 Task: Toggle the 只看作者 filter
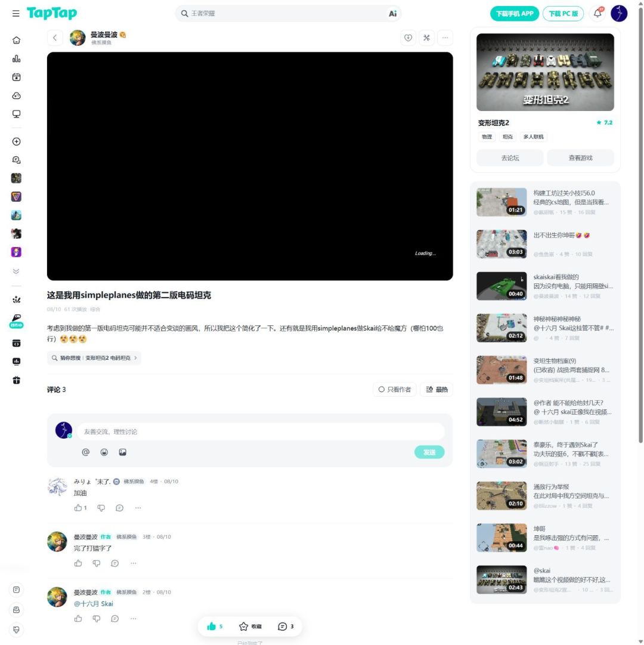point(395,390)
